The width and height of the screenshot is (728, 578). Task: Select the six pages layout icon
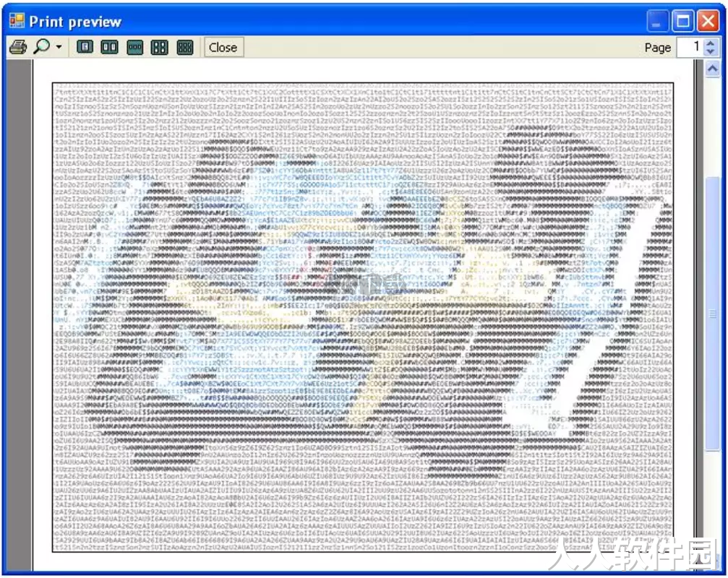[x=185, y=47]
